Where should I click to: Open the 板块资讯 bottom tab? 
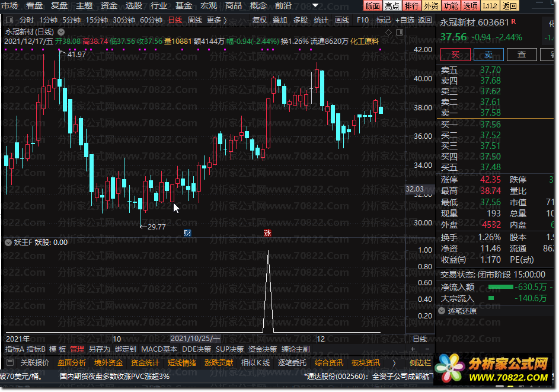pos(365,363)
